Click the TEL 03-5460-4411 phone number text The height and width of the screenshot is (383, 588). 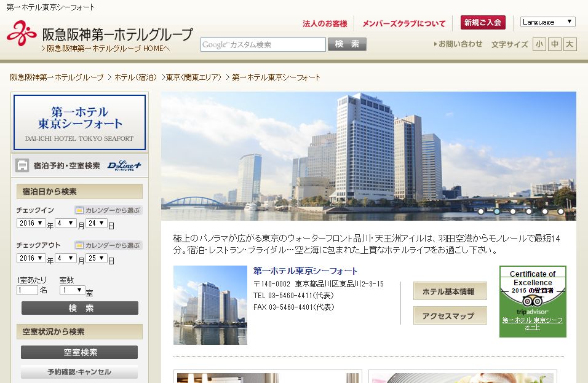pyautogui.click(x=293, y=295)
